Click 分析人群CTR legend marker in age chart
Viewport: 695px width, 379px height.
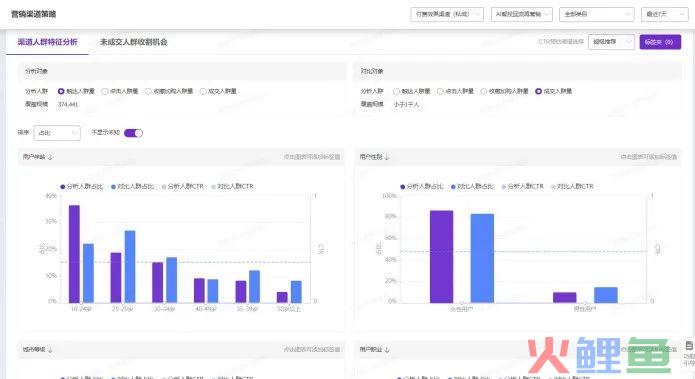(x=164, y=187)
